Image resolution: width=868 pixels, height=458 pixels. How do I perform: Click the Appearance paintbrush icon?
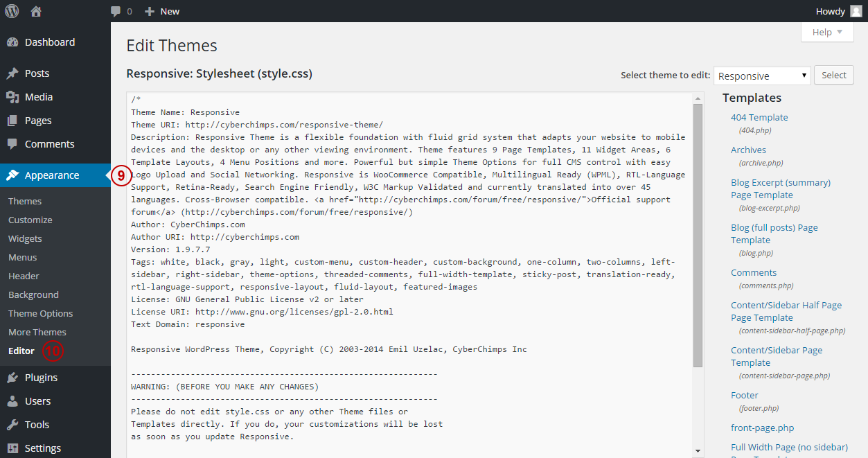point(12,175)
